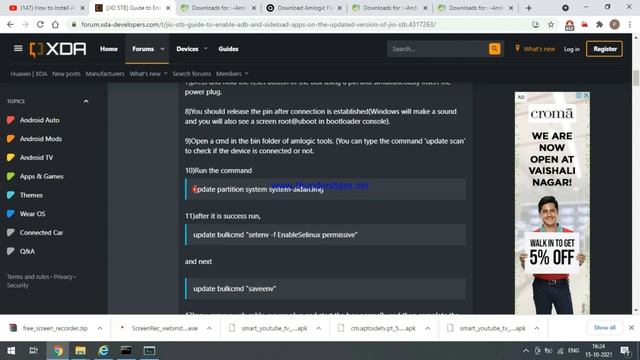Open the Chrome taskbar icon
Viewport: 640px width, 360px height.
point(58,351)
